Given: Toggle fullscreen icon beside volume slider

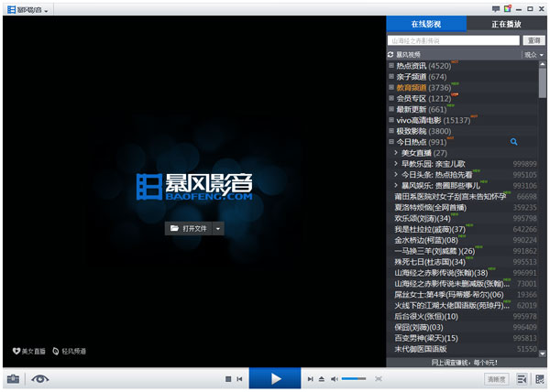Looking at the screenshot, I should tap(378, 379).
